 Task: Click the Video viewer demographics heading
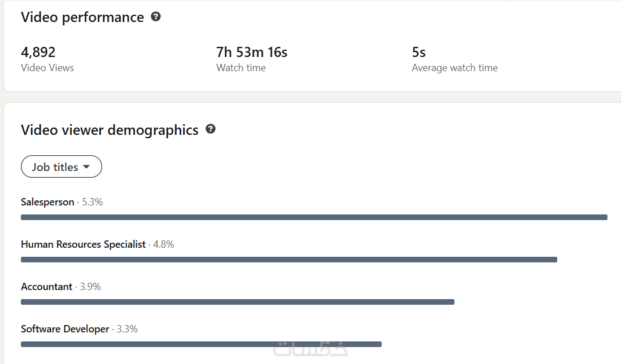110,130
